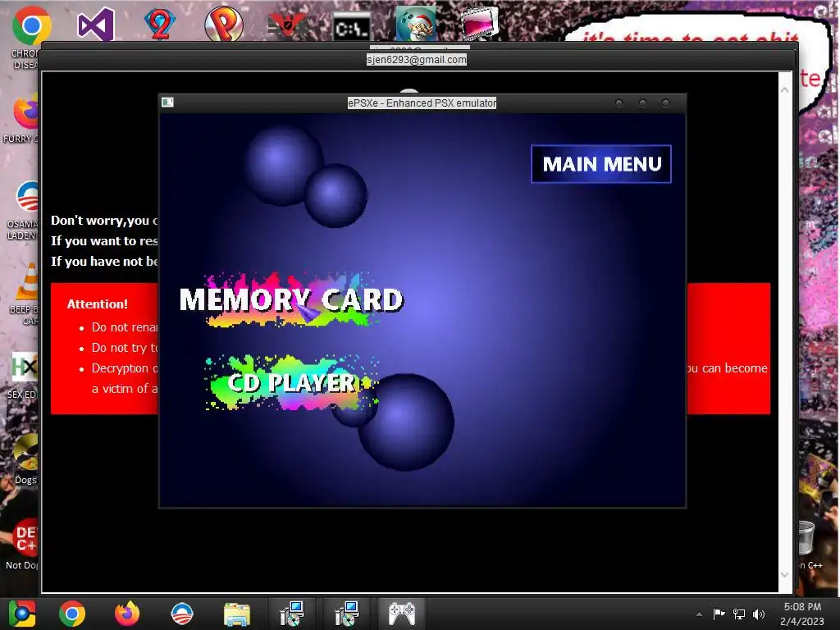Open File Explorer from the taskbar
This screenshot has width=840, height=630.
click(237, 614)
